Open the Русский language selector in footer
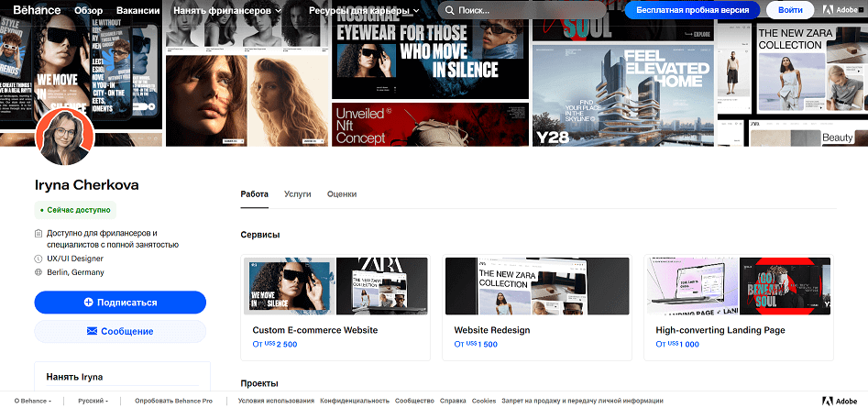The image size is (868, 408). [93, 401]
